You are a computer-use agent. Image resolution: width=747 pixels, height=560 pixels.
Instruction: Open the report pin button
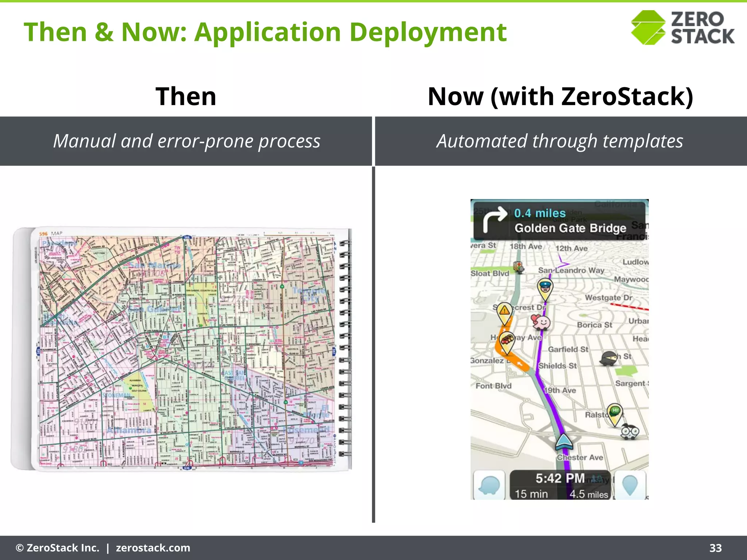point(630,485)
